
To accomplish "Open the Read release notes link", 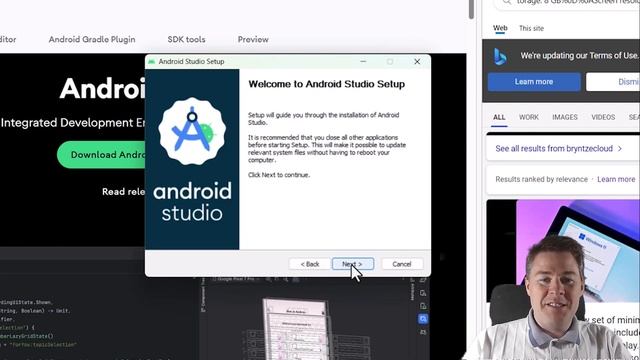I will pyautogui.click(x=123, y=191).
